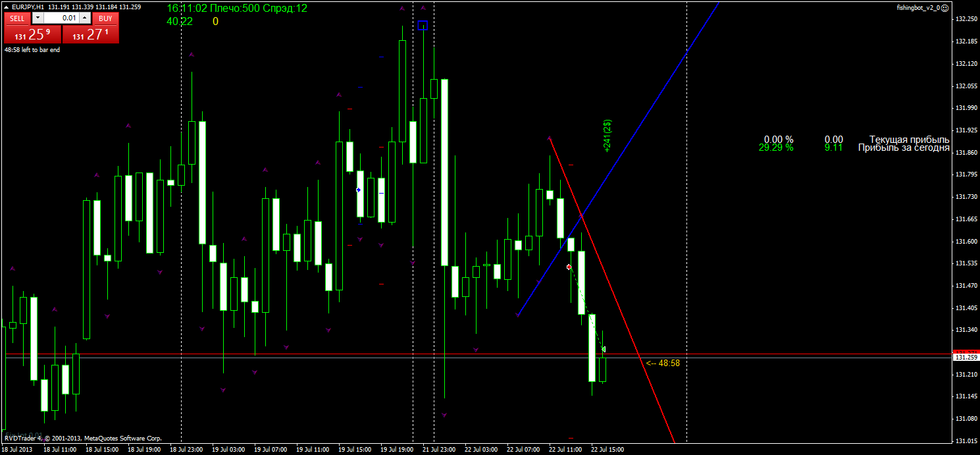The height and width of the screenshot is (455, 980).
Task: Click the 131.27 buy price tile
Action: [x=91, y=34]
